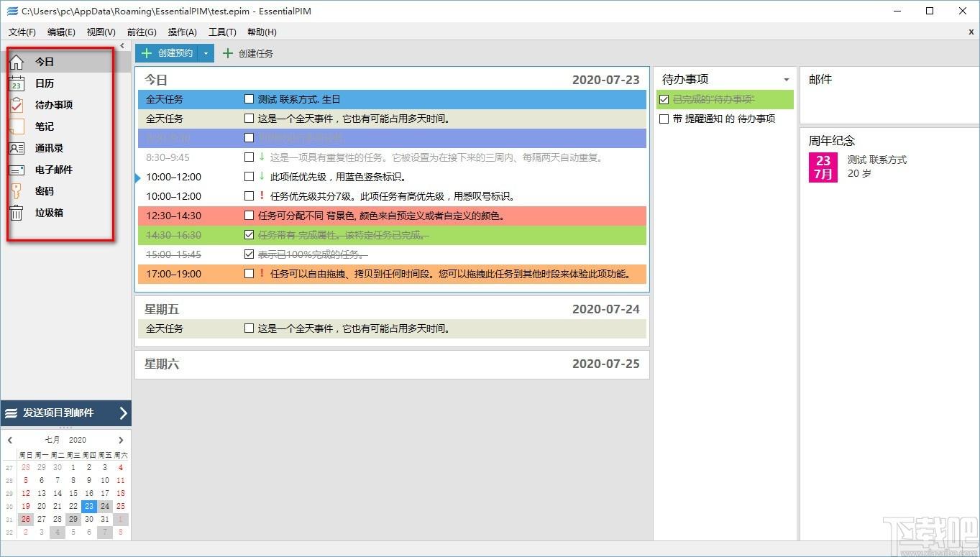Close the inner panel with the x button

tap(971, 32)
